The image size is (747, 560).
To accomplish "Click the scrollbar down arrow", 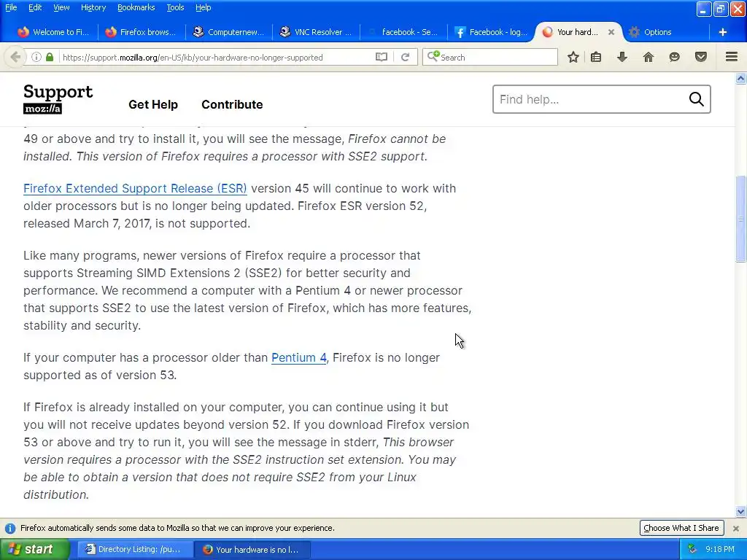I will [x=740, y=512].
